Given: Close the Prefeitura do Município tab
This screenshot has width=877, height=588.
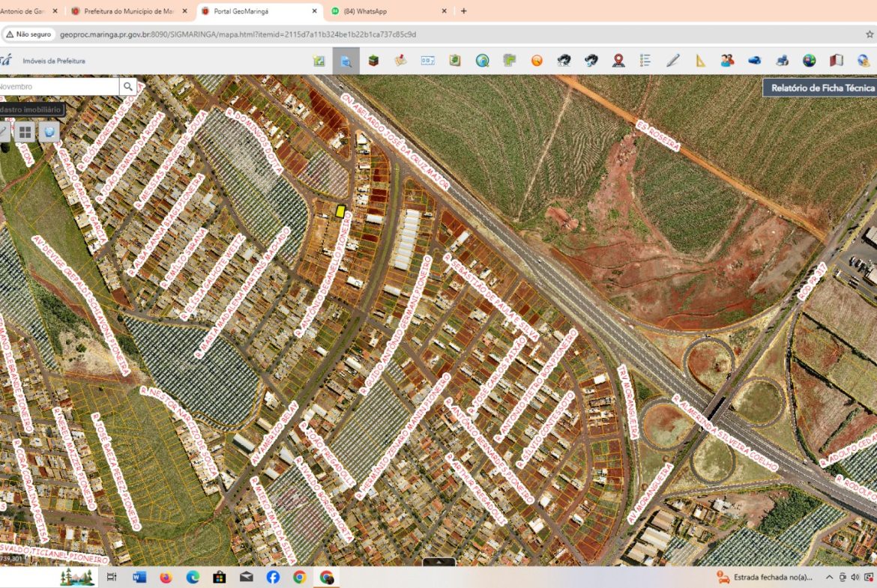Looking at the screenshot, I should coord(184,11).
